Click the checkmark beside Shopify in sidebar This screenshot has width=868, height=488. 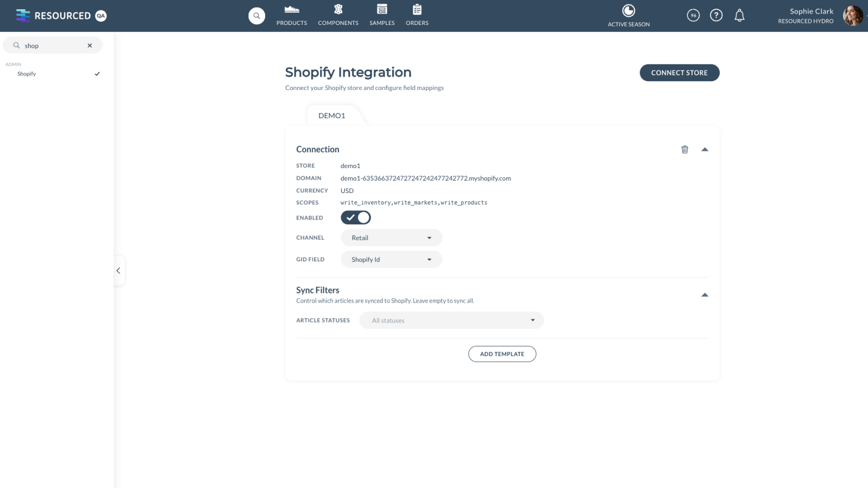pyautogui.click(x=97, y=74)
